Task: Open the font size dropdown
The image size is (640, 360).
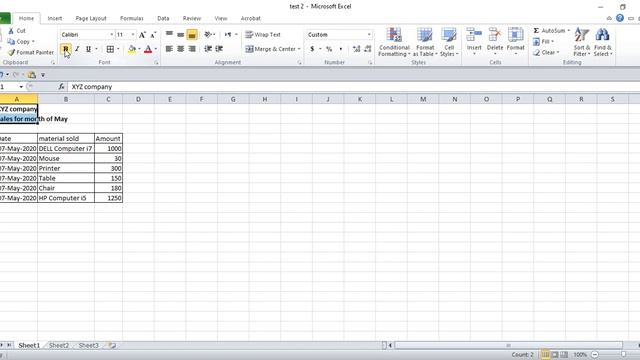Action: coord(133,35)
